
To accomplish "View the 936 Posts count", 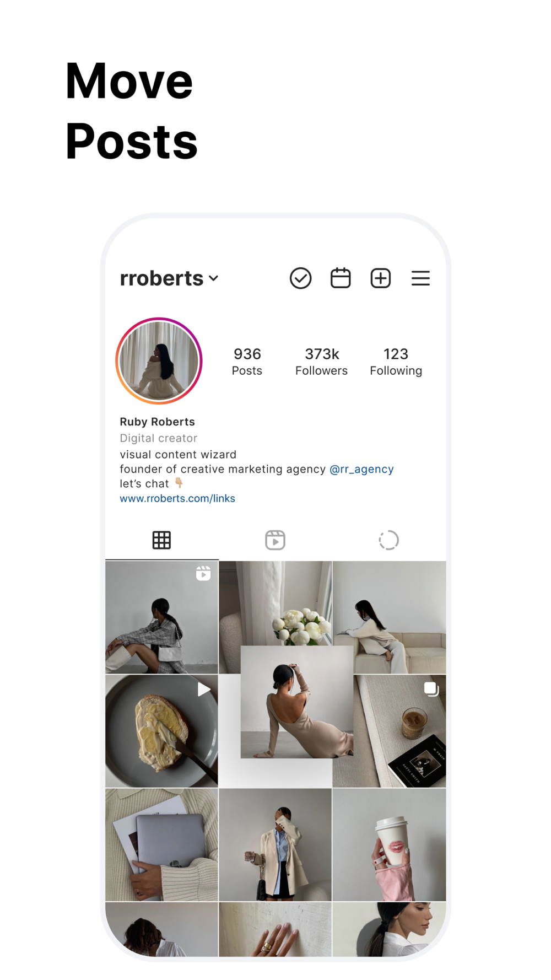I will pyautogui.click(x=247, y=362).
